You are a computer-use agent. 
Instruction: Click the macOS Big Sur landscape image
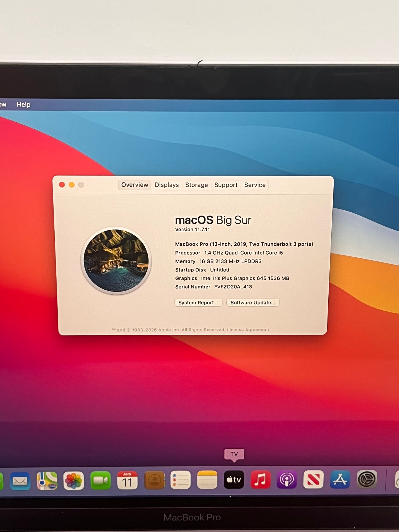116,260
